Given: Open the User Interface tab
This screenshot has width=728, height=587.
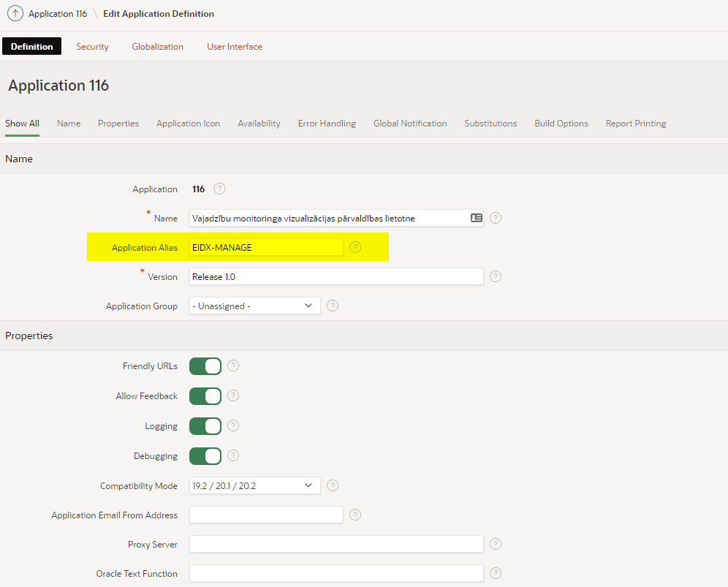Looking at the screenshot, I should [234, 47].
